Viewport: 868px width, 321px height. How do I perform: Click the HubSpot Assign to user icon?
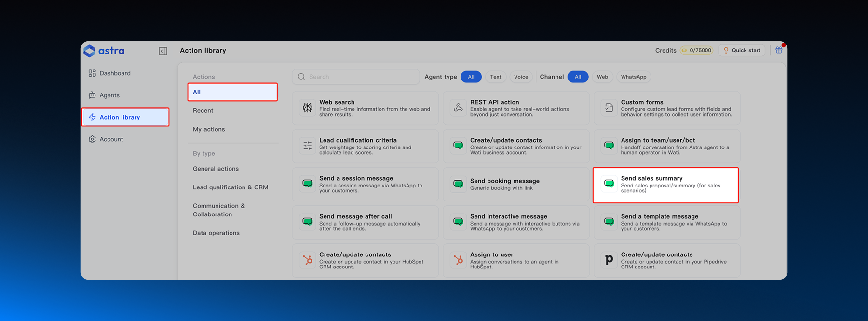tap(459, 260)
